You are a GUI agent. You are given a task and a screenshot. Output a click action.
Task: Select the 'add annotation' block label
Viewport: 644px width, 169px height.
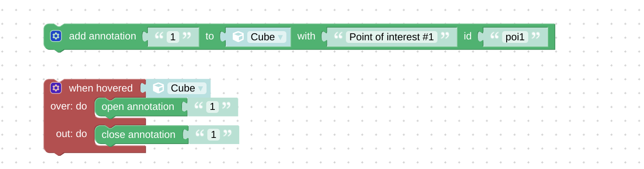click(102, 36)
